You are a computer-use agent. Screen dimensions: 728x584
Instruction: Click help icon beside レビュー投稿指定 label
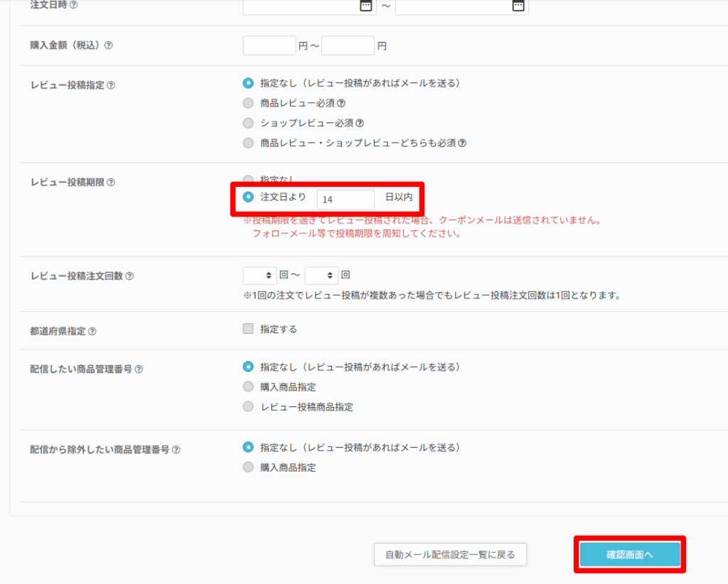(111, 85)
